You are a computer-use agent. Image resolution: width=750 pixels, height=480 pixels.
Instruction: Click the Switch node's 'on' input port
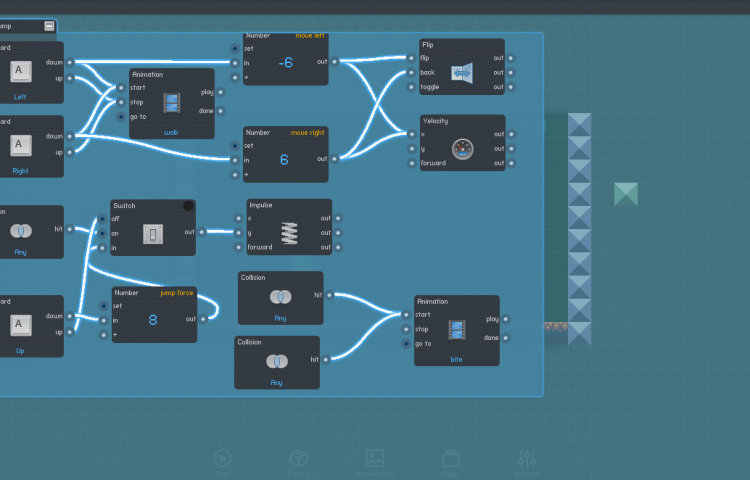tap(102, 233)
